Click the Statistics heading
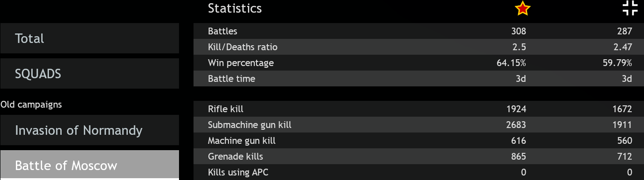Image resolution: width=644 pixels, height=180 pixels. coord(235,8)
